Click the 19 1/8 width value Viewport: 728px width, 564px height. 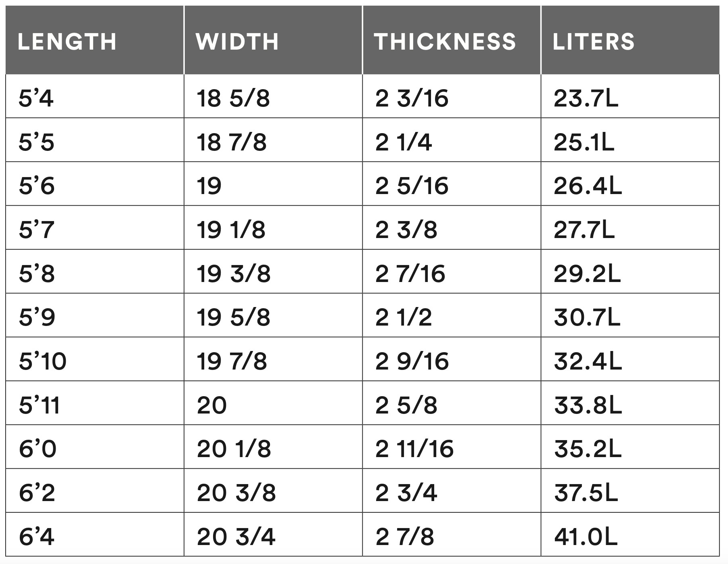click(x=231, y=230)
